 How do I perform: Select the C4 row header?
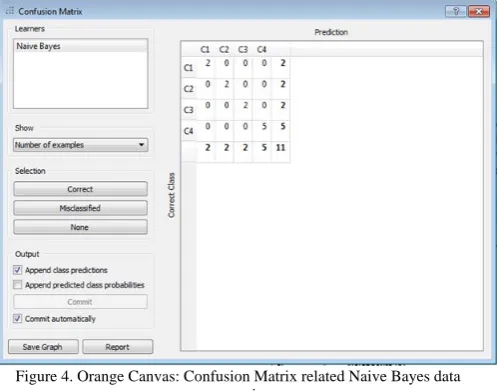tap(189, 131)
